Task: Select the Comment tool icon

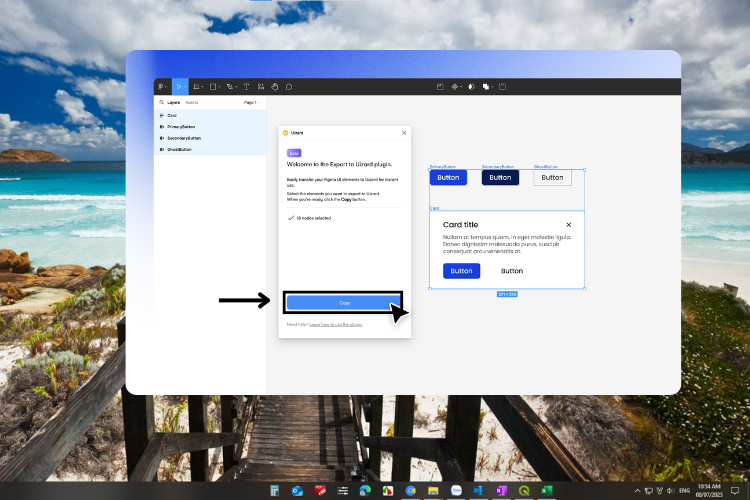Action: [x=289, y=87]
